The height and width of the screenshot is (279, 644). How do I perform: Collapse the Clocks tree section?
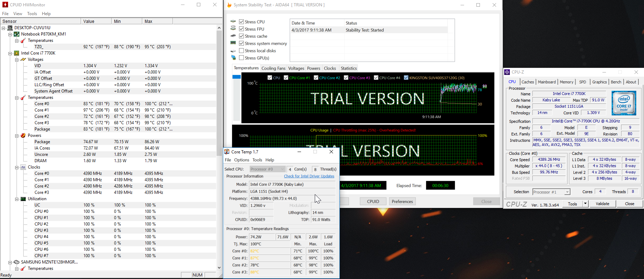click(x=17, y=167)
